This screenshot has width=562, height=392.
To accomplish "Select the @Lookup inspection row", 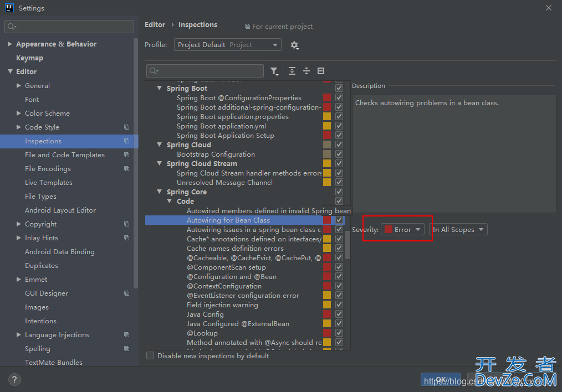I will point(202,333).
